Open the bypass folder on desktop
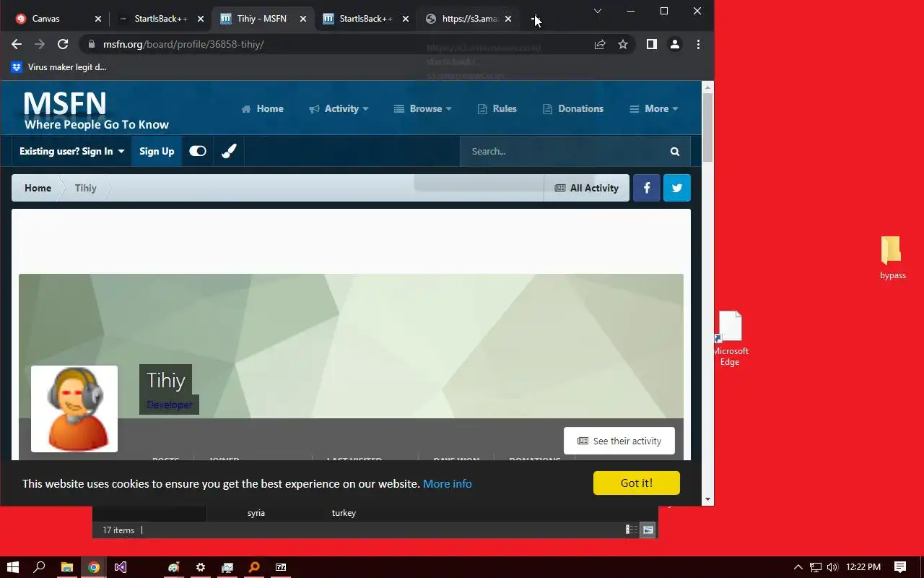The width and height of the screenshot is (924, 578). pyautogui.click(x=892, y=257)
